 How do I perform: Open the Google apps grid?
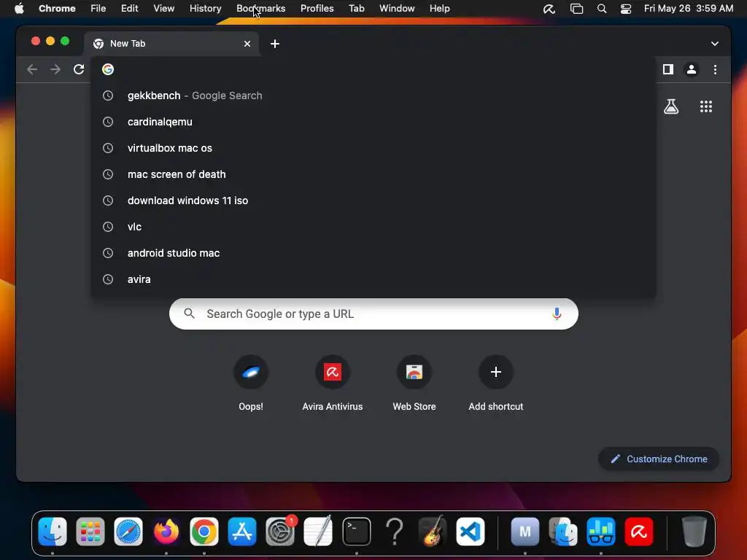(706, 106)
